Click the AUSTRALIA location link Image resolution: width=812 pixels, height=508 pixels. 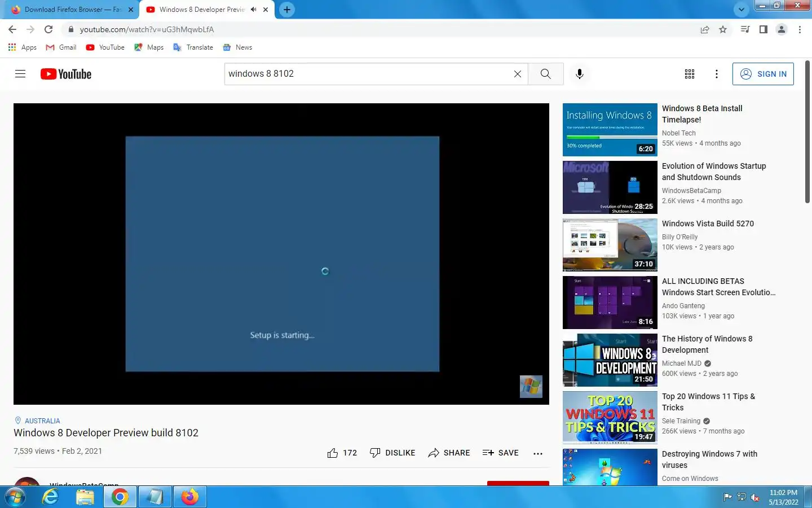click(42, 421)
